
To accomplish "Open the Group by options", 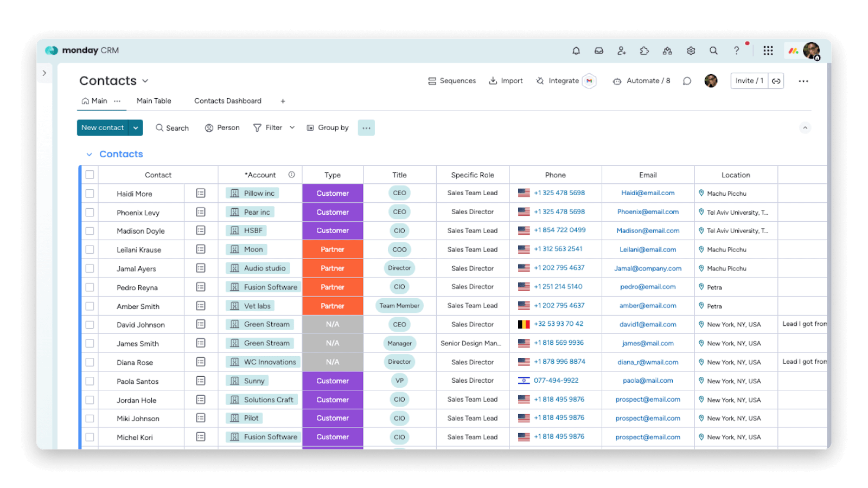I will click(x=328, y=128).
